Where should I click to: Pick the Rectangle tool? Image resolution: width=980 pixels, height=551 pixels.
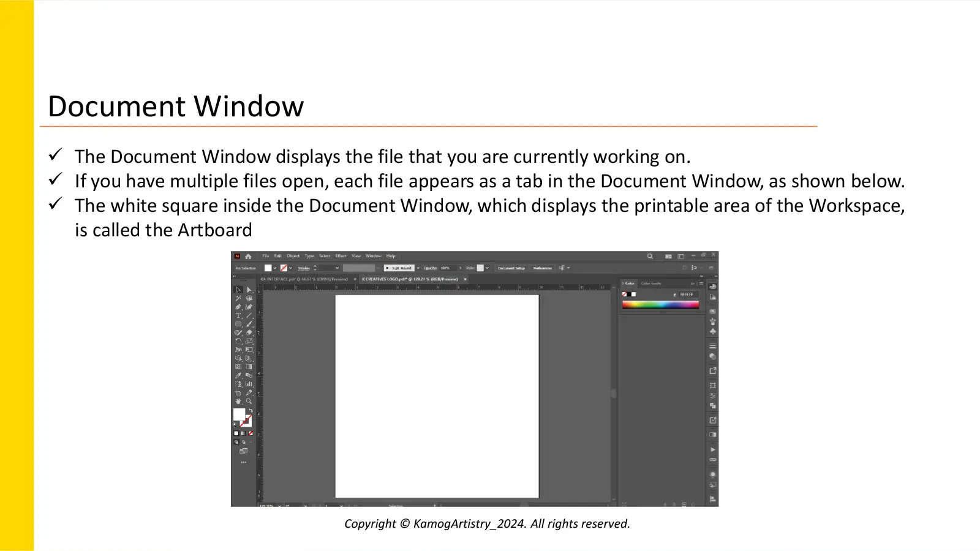[238, 324]
